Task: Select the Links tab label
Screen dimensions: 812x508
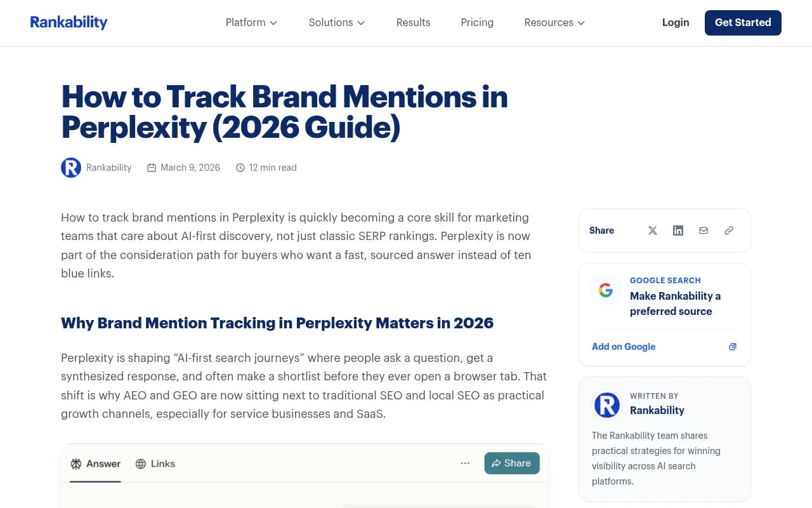Action: [x=163, y=464]
